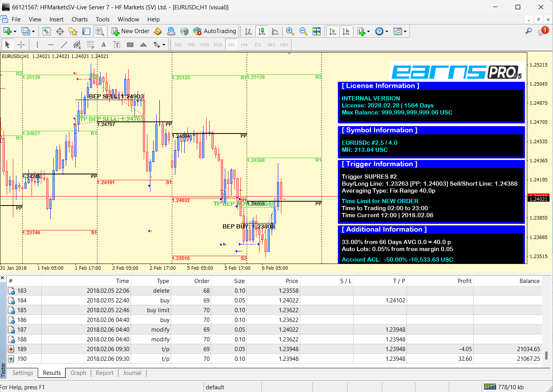Zoom out on the chart
Screen dimensions: 553x392
click(x=303, y=31)
